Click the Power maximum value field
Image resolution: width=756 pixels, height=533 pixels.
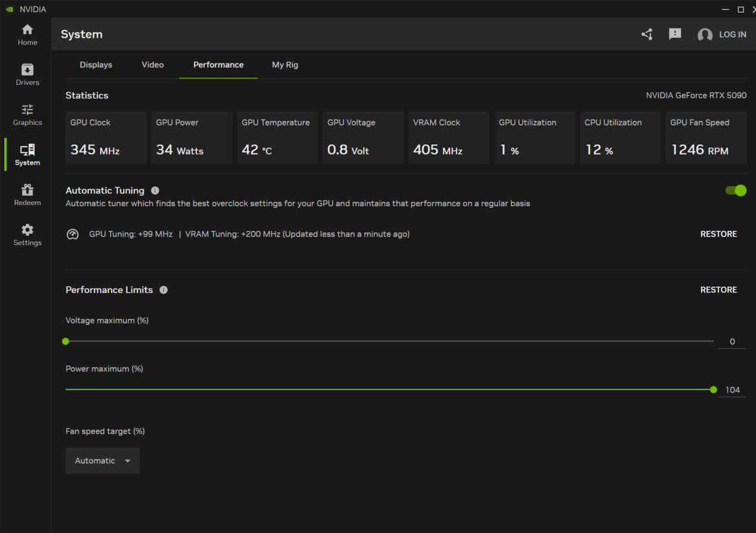732,390
